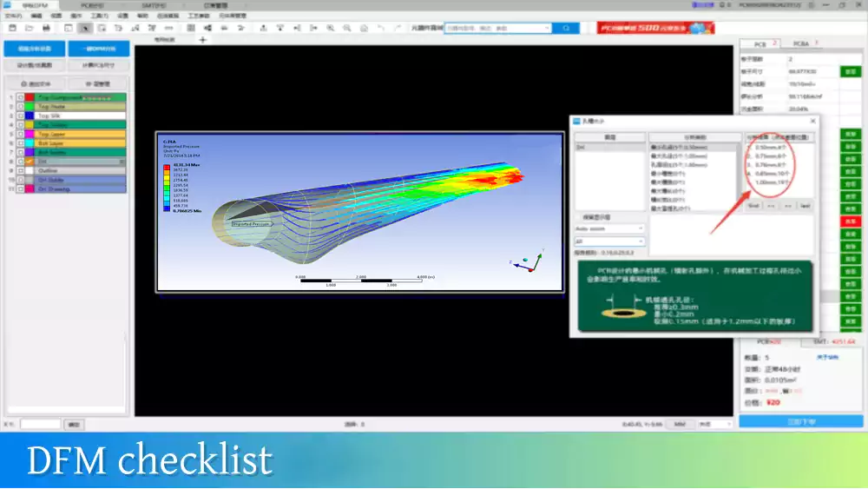Switch to the SMT top window tab
The height and width of the screenshot is (489, 868).
tap(154, 5)
